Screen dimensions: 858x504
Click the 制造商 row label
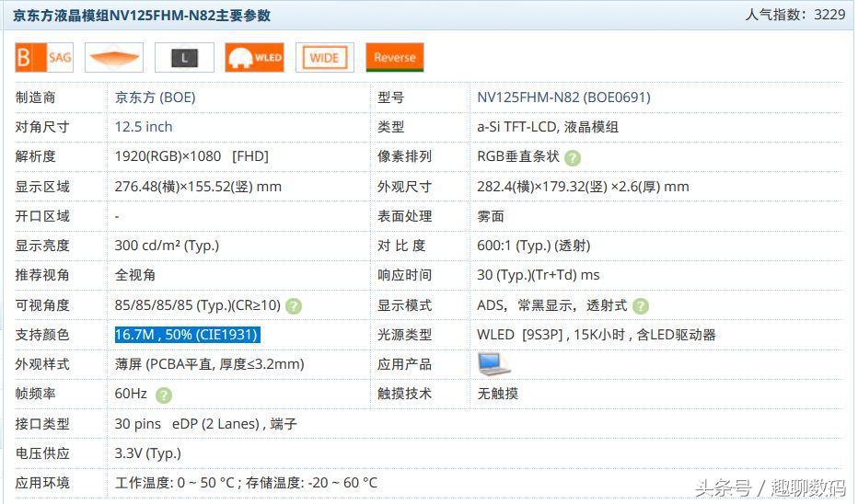[x=36, y=97]
